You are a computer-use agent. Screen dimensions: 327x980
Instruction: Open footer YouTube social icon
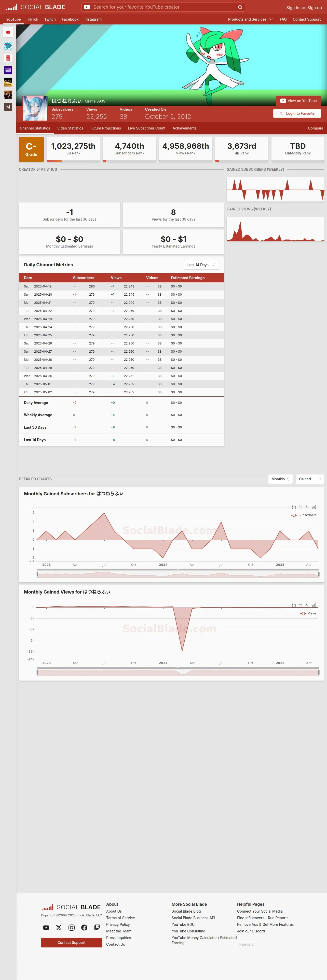pos(46,928)
